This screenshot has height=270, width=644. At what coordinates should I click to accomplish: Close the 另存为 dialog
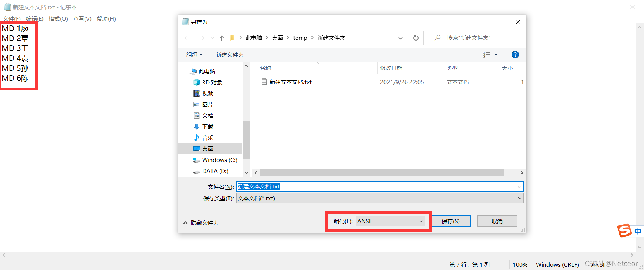[518, 22]
